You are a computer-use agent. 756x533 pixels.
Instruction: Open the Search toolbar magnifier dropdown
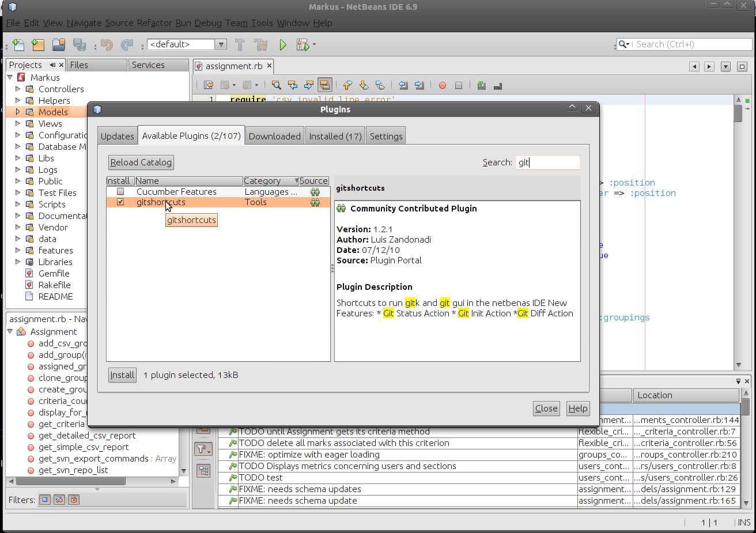point(625,44)
